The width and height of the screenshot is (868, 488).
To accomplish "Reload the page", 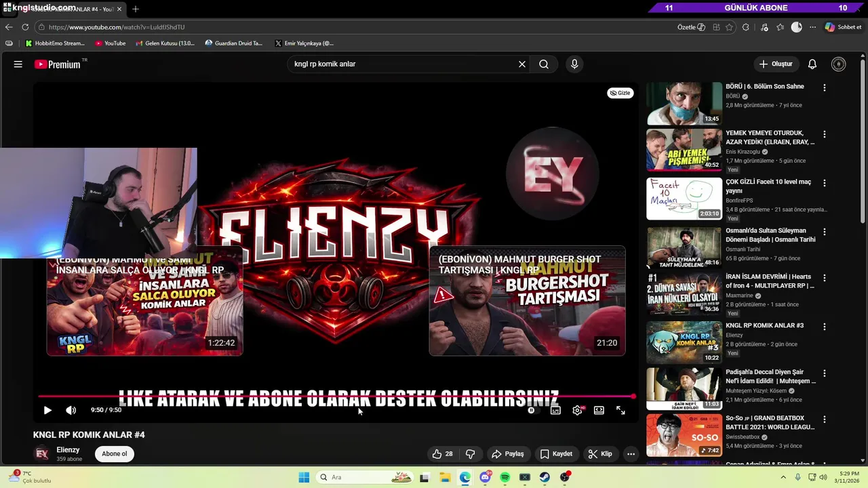I will point(25,27).
